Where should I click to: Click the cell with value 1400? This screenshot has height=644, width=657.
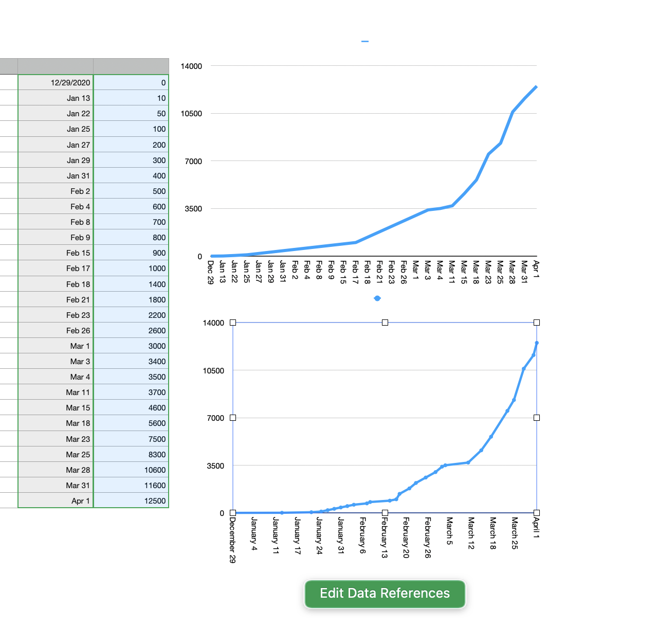coord(131,284)
